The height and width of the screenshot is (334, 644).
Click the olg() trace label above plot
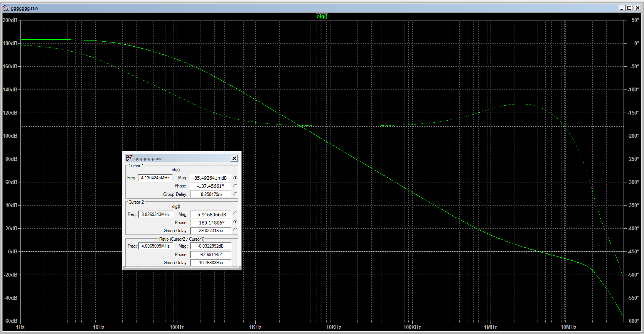click(322, 17)
